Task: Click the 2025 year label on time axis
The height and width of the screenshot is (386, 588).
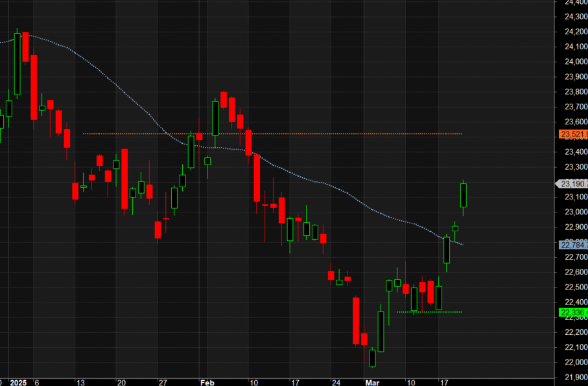Action: coord(20,381)
